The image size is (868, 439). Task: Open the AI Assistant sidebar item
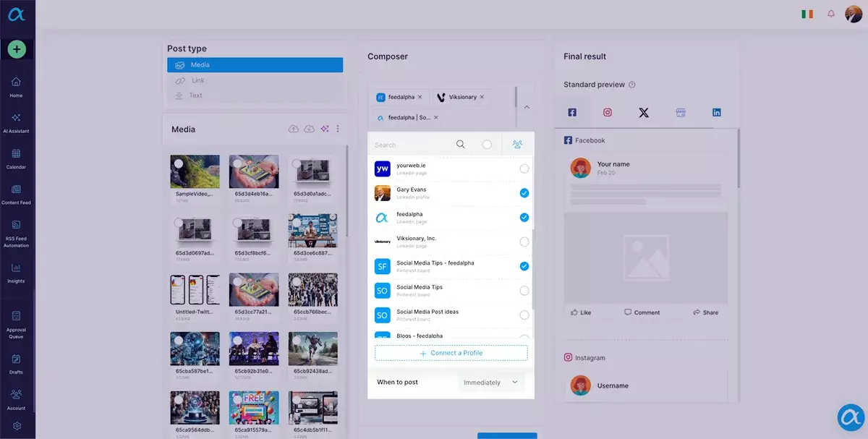(16, 122)
